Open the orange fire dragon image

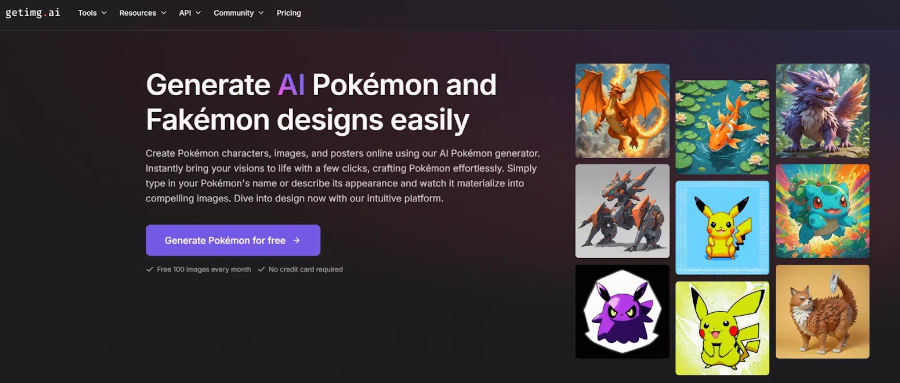pyautogui.click(x=622, y=110)
